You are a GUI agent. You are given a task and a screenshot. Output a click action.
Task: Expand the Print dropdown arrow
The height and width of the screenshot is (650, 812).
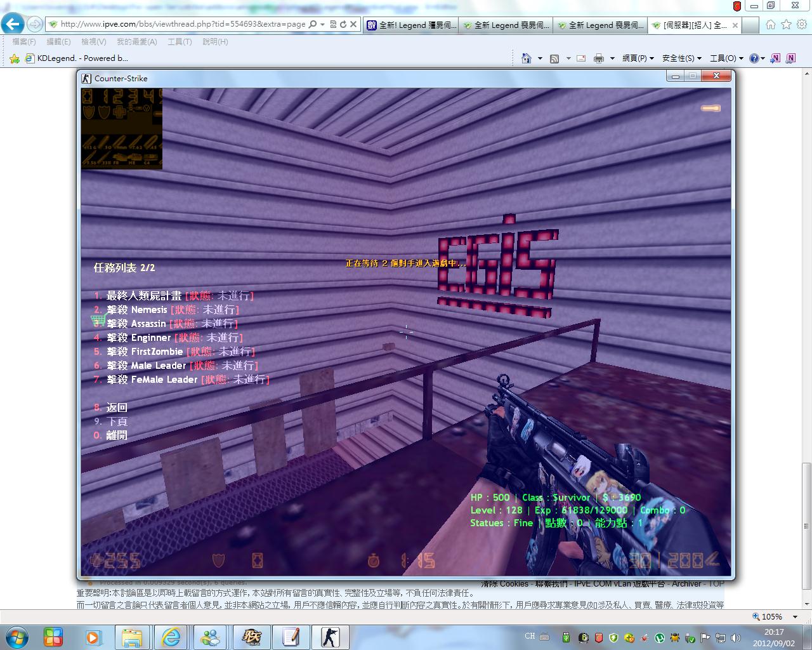[x=612, y=58]
